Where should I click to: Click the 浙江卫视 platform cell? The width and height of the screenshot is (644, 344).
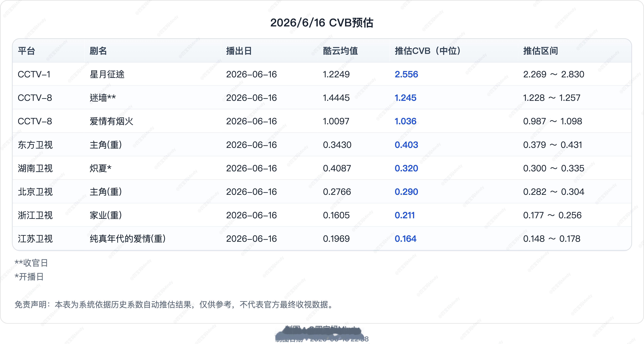(x=35, y=215)
